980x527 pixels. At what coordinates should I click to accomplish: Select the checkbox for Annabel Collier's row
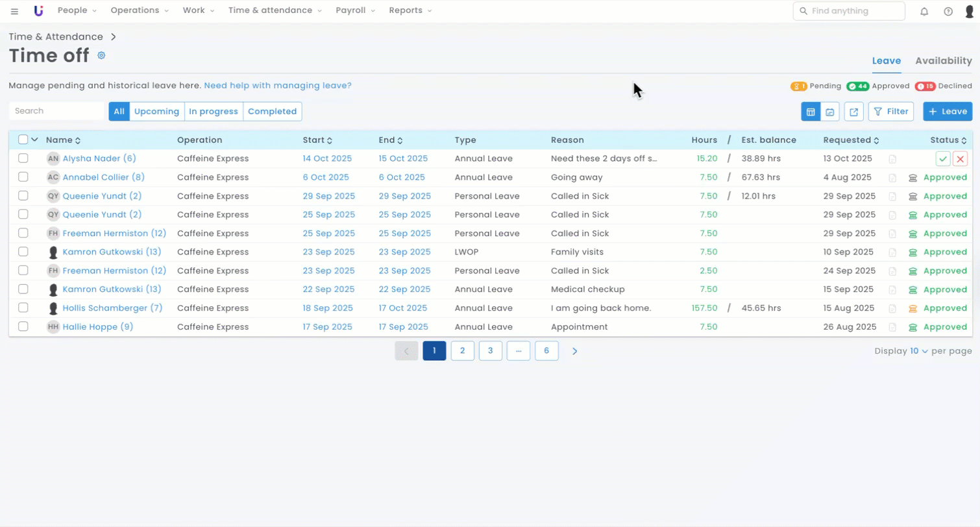[x=23, y=177]
